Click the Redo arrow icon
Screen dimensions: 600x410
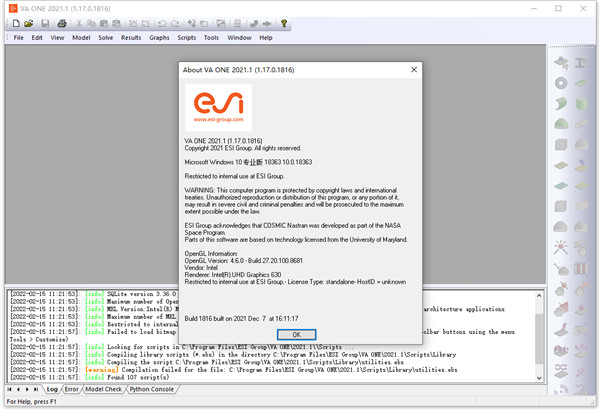175,24
